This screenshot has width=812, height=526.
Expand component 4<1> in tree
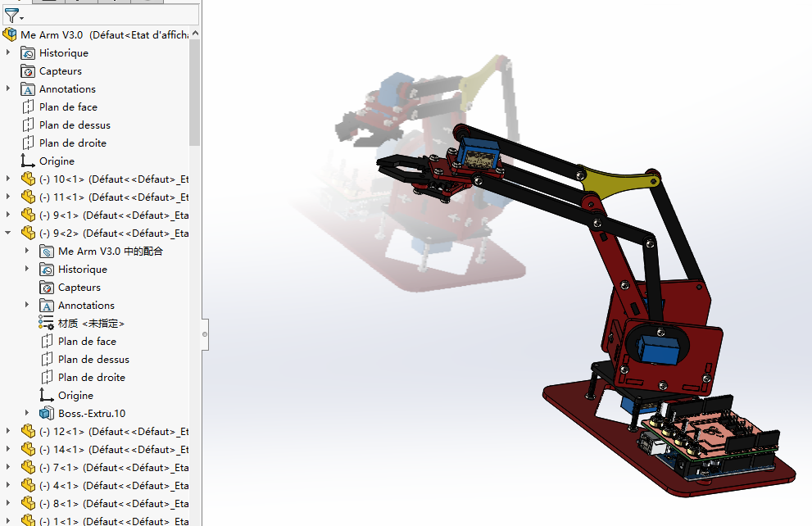click(x=7, y=485)
